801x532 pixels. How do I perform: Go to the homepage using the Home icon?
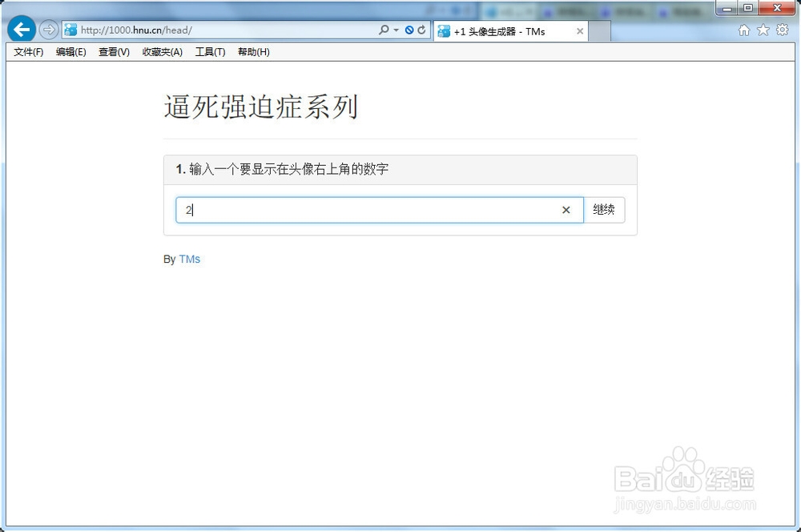point(743,30)
